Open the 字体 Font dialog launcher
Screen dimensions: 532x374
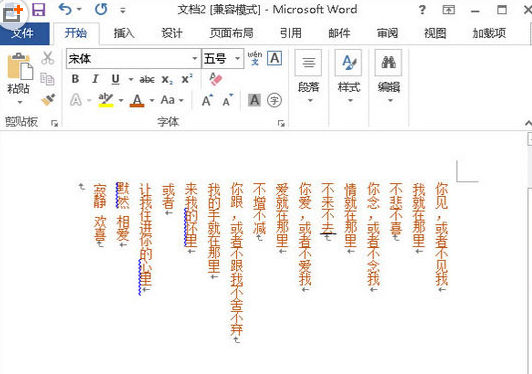tap(281, 124)
